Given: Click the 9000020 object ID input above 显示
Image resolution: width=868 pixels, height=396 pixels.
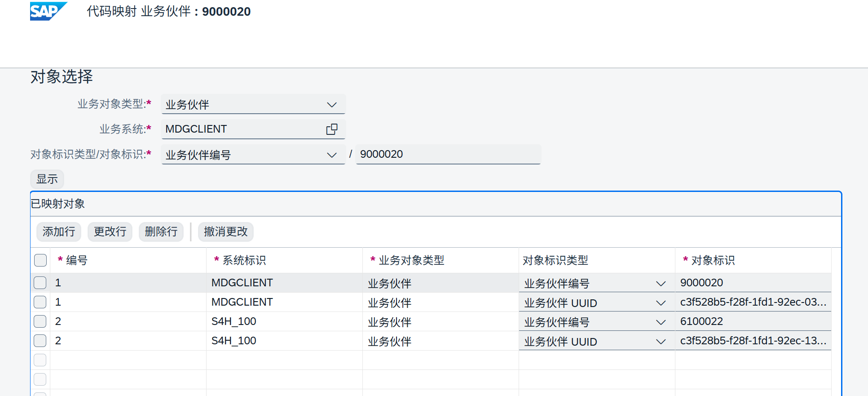Looking at the screenshot, I should (x=448, y=154).
